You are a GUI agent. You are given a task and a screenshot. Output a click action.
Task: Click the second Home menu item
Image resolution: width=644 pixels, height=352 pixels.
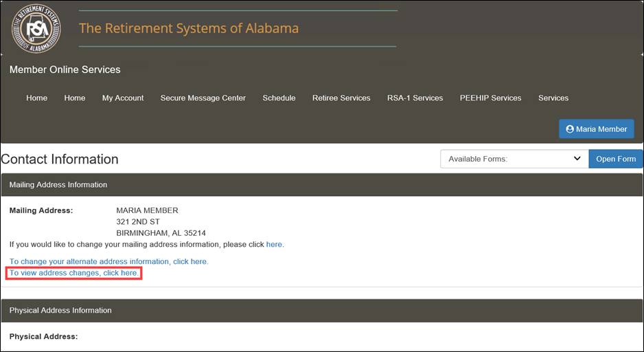coord(75,98)
